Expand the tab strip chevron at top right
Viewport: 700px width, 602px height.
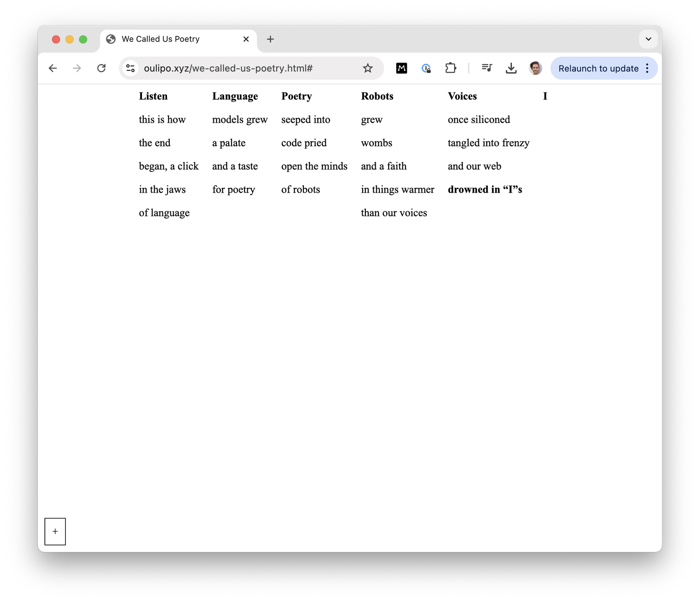(x=648, y=39)
